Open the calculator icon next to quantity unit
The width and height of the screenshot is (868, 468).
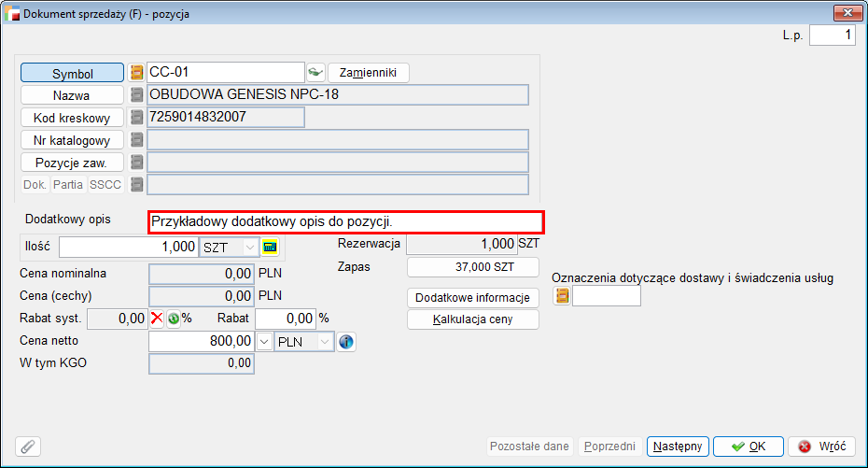click(x=271, y=247)
